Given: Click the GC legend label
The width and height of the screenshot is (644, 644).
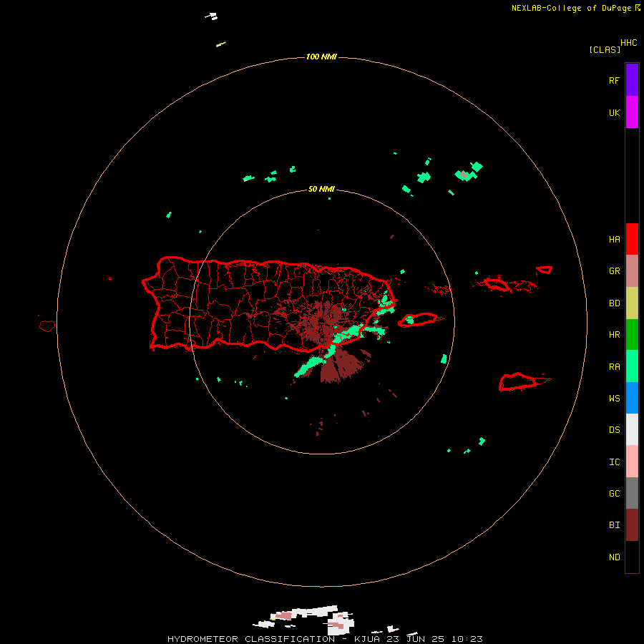Looking at the screenshot, I should click(x=614, y=494).
